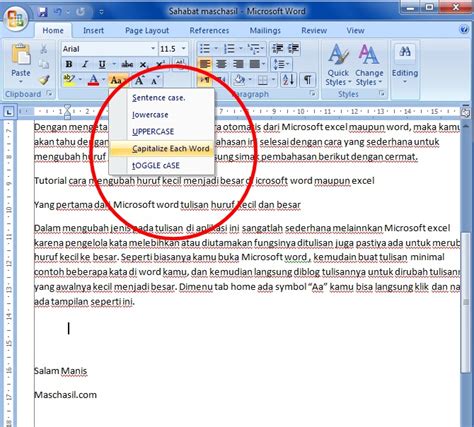The image size is (474, 427).
Task: Cut selection with scissors icon
Action: pos(44,49)
